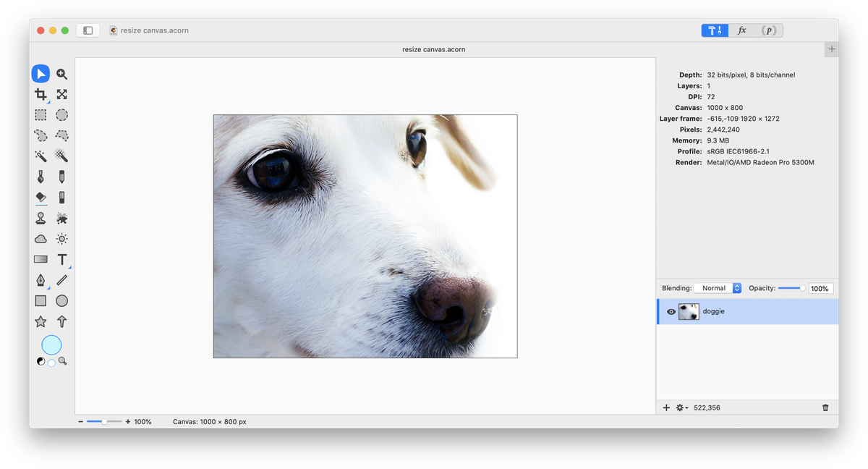Open the layer settings gear menu
The width and height of the screenshot is (868, 469).
pyautogui.click(x=681, y=408)
